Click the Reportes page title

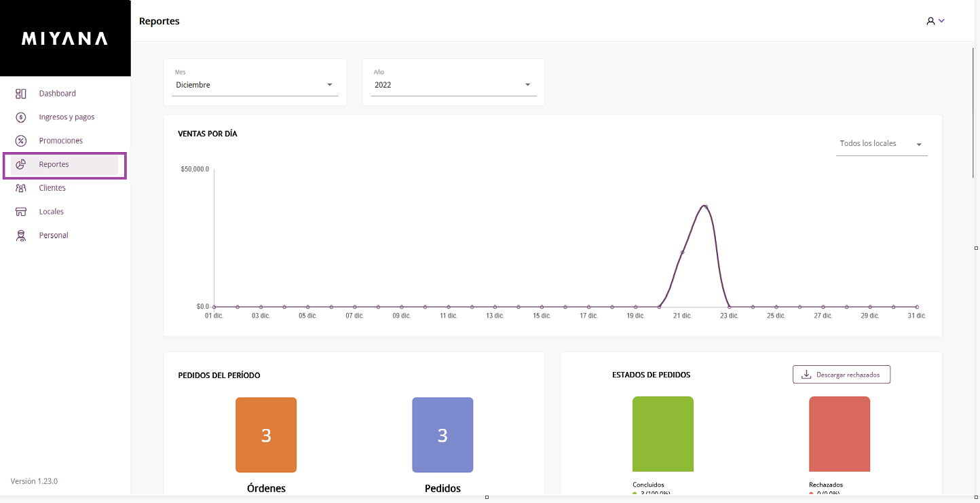pos(159,21)
